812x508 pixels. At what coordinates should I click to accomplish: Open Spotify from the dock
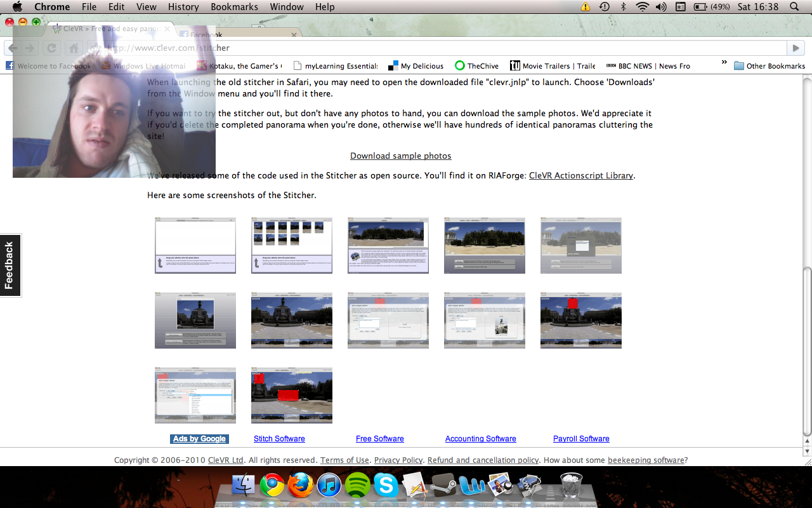coord(358,486)
